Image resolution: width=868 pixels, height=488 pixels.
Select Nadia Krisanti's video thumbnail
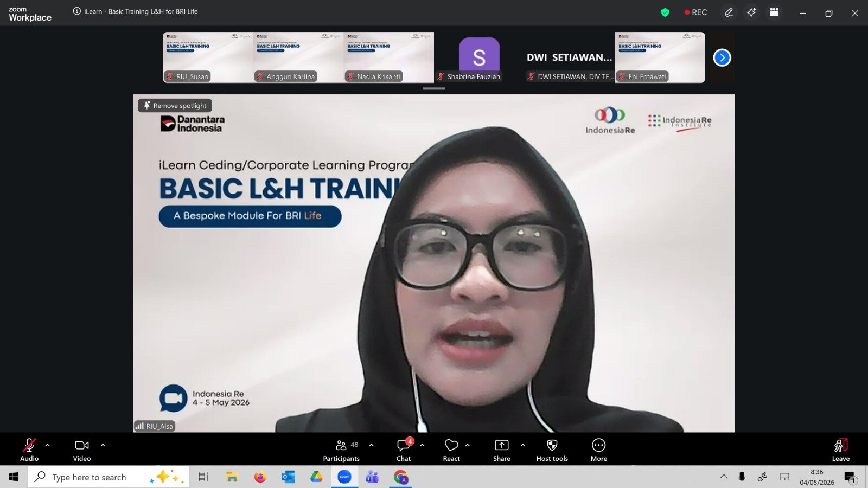click(x=389, y=57)
